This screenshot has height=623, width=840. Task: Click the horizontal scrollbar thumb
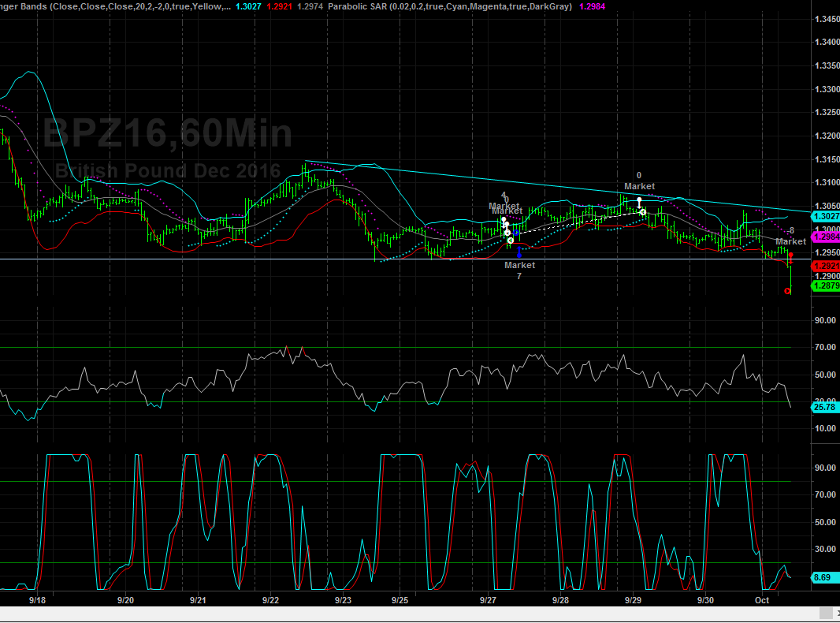click(x=824, y=614)
